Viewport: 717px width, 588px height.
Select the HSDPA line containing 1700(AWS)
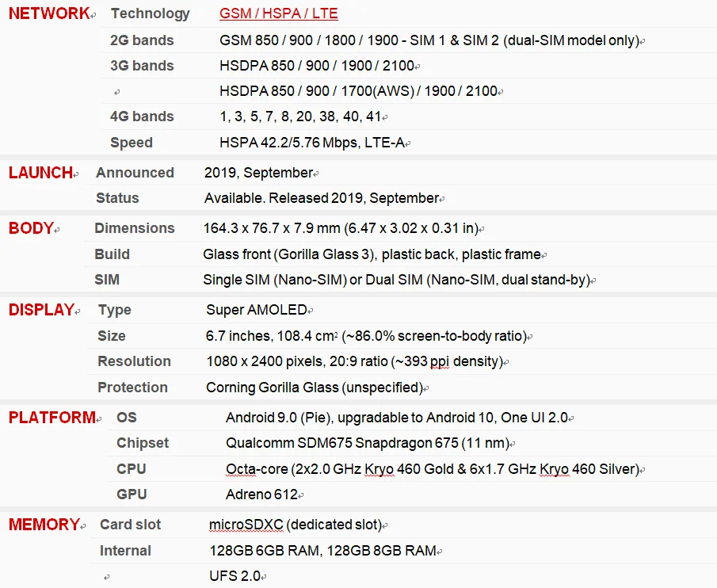(358, 91)
